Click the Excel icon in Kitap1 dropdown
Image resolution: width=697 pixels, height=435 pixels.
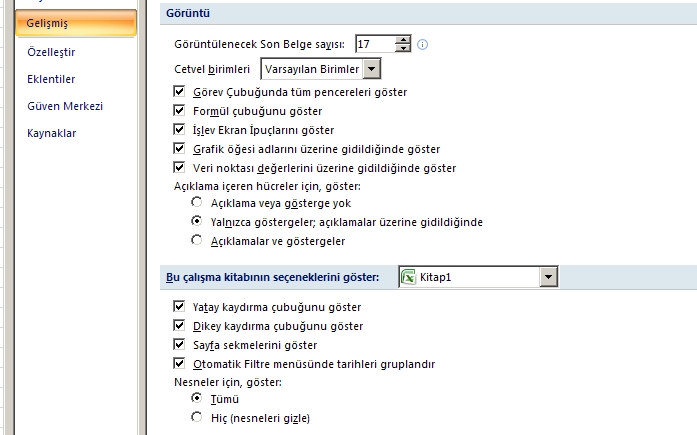408,277
